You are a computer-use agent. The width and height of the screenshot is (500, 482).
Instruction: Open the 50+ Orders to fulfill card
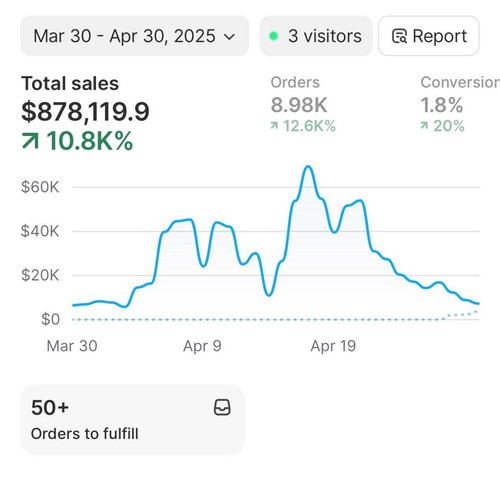tap(133, 420)
